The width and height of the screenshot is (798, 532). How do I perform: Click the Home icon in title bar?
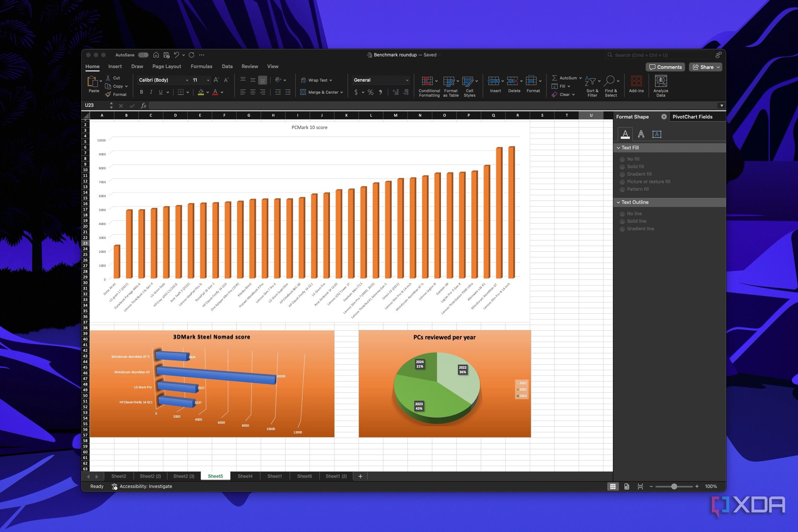click(156, 55)
